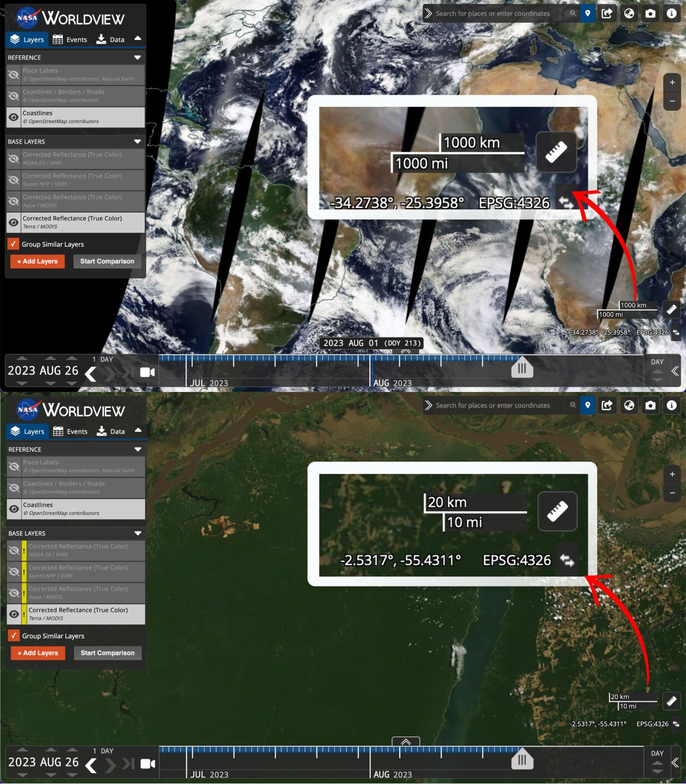Collapse REFERENCE group in lower window
The height and width of the screenshot is (784, 686).
point(138,449)
